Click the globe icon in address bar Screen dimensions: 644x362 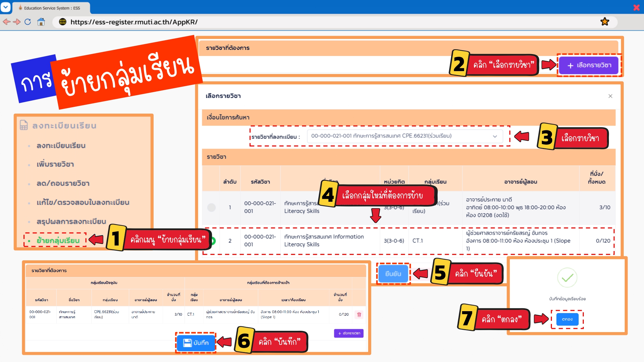[x=63, y=22]
